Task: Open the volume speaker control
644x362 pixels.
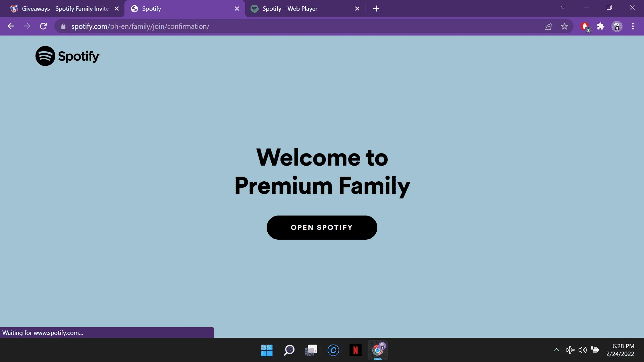Action: (x=583, y=350)
